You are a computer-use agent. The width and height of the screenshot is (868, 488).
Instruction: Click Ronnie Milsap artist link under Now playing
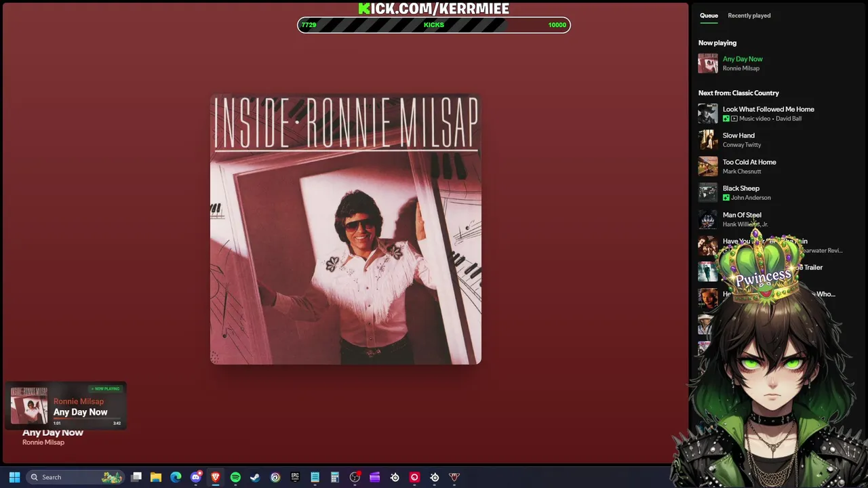pos(741,68)
